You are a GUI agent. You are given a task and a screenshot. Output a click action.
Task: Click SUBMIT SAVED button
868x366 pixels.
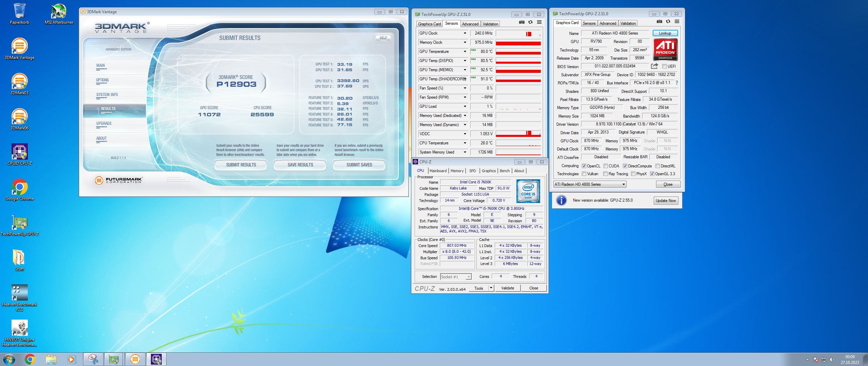[359, 165]
